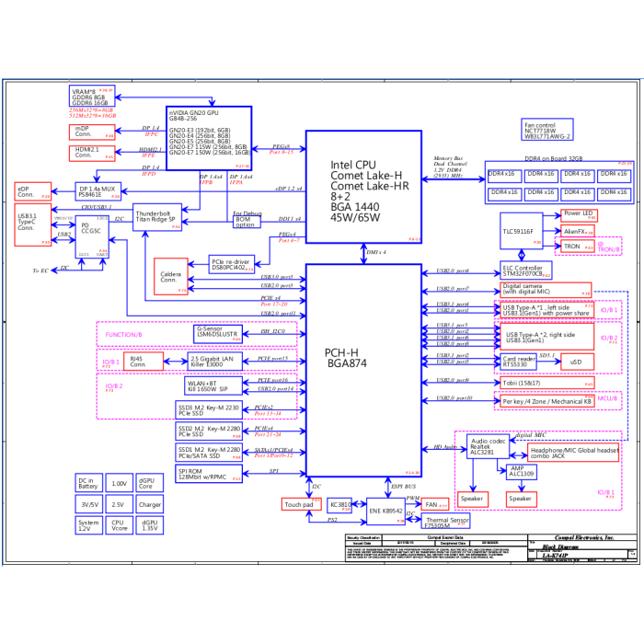Image resolution: width=644 pixels, height=644 pixels.
Task: Click the PCIe re-driver DS80PCI402 block
Action: pyautogui.click(x=232, y=264)
